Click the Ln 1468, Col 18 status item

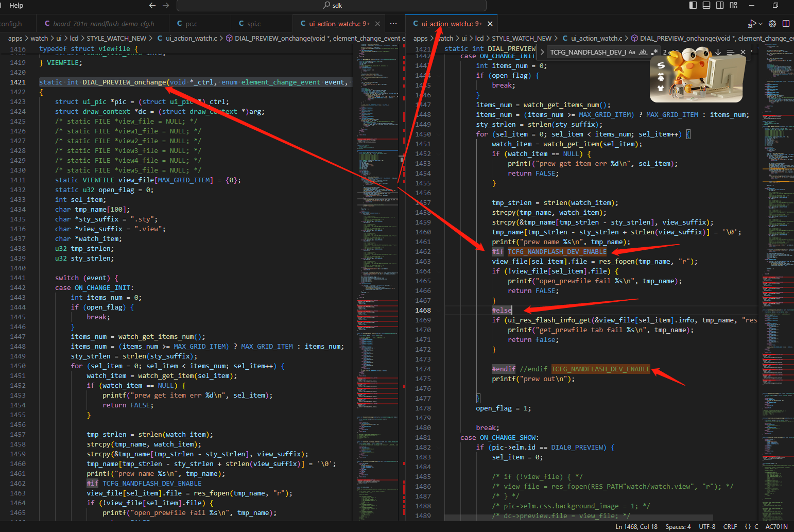(636, 526)
